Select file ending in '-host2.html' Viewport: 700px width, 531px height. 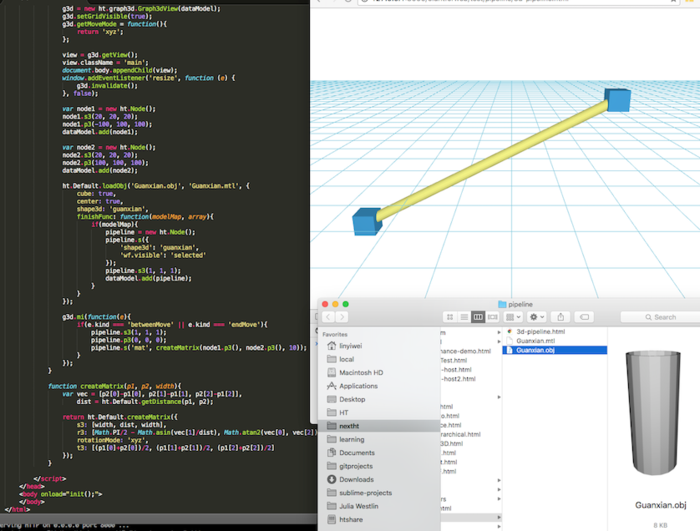[x=458, y=379]
